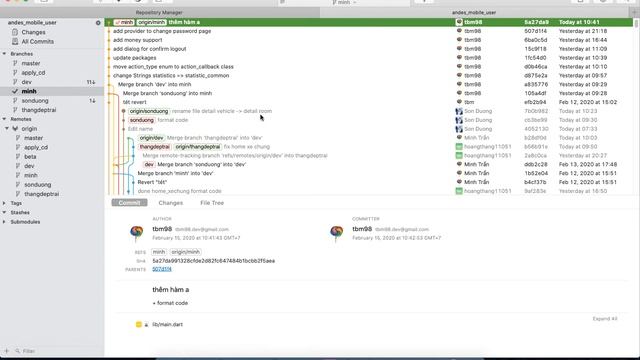Collapse the Branches section
640x360 pixels.
pos(4,54)
